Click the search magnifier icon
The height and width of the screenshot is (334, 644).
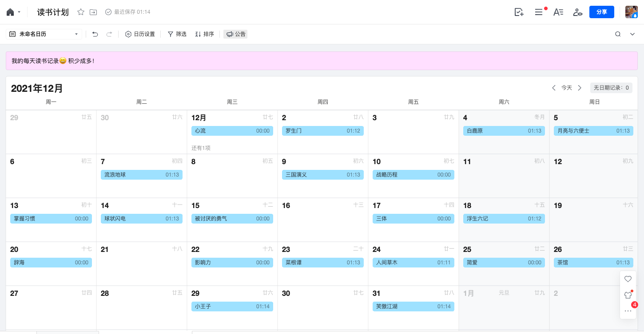click(618, 34)
